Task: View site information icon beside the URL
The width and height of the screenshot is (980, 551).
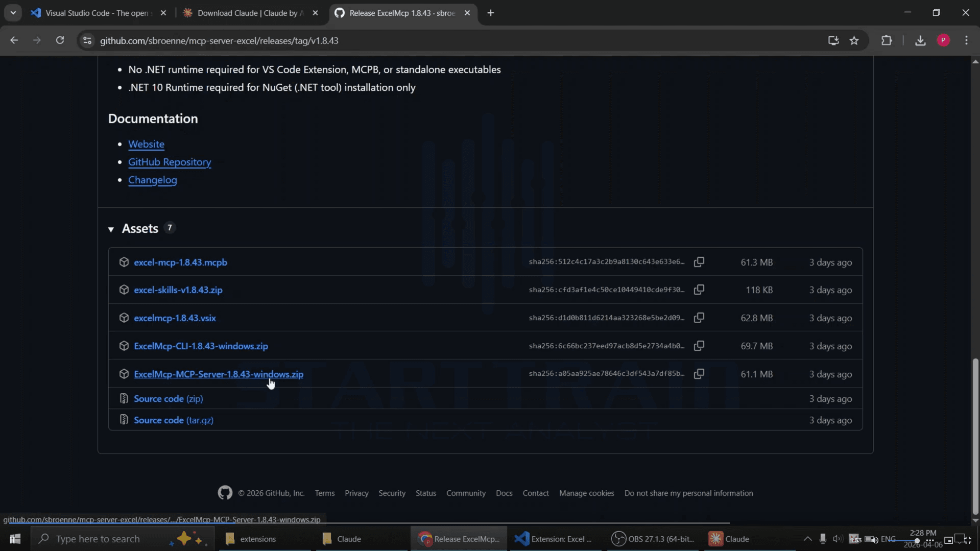Action: click(87, 40)
